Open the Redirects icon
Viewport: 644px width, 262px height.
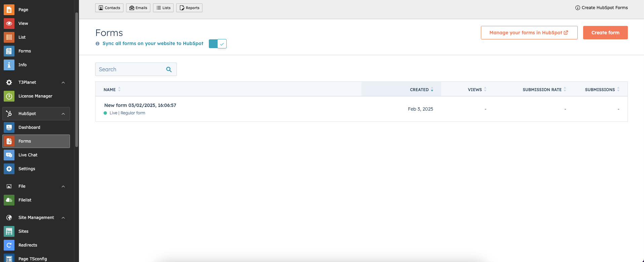point(9,245)
